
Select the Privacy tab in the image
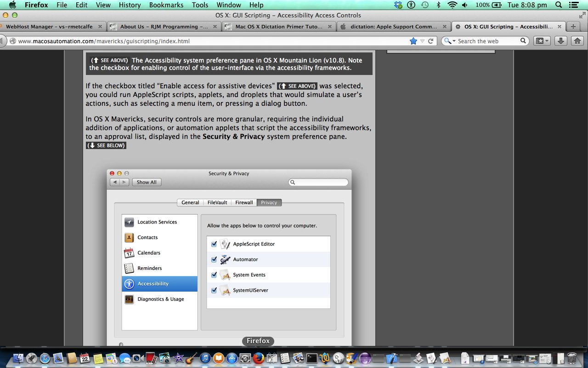click(269, 202)
